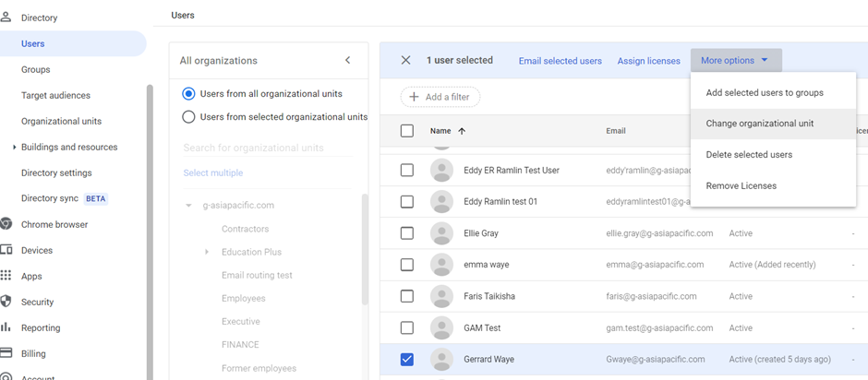Click the Directory person icon
This screenshot has width=868, height=380.
click(x=6, y=18)
